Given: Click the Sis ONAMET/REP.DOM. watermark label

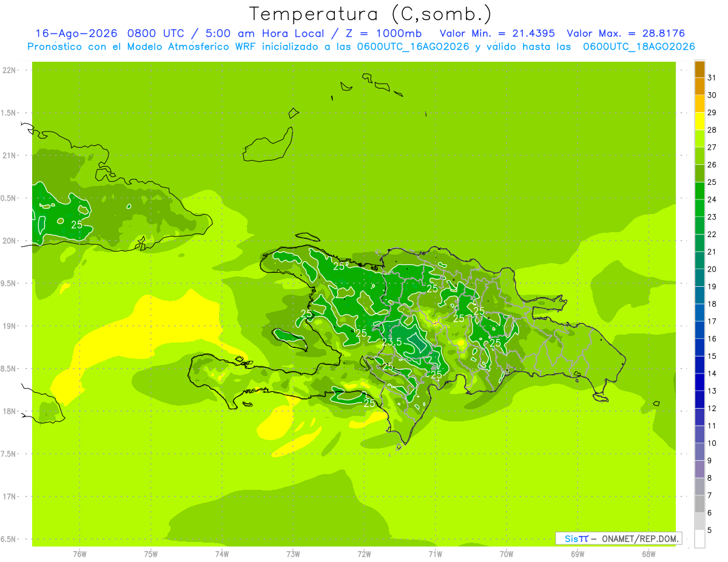Looking at the screenshot, I should pos(619,538).
